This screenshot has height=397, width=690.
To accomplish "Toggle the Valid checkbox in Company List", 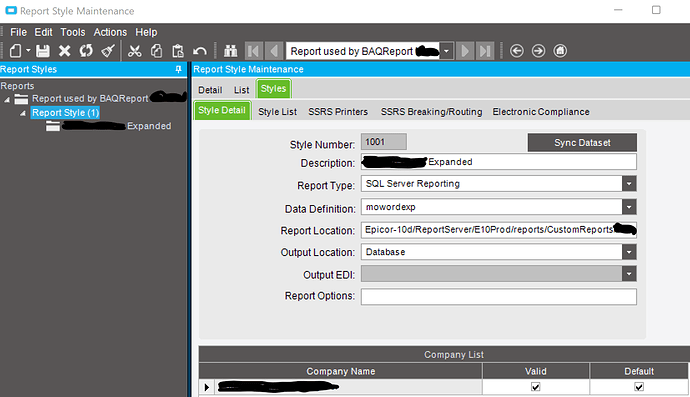I will tap(536, 387).
